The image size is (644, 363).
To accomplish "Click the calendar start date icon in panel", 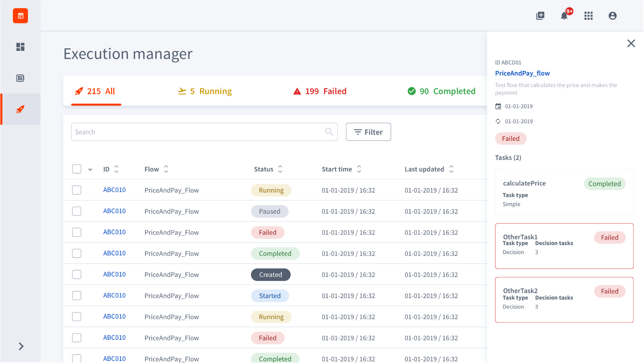I will coord(498,106).
